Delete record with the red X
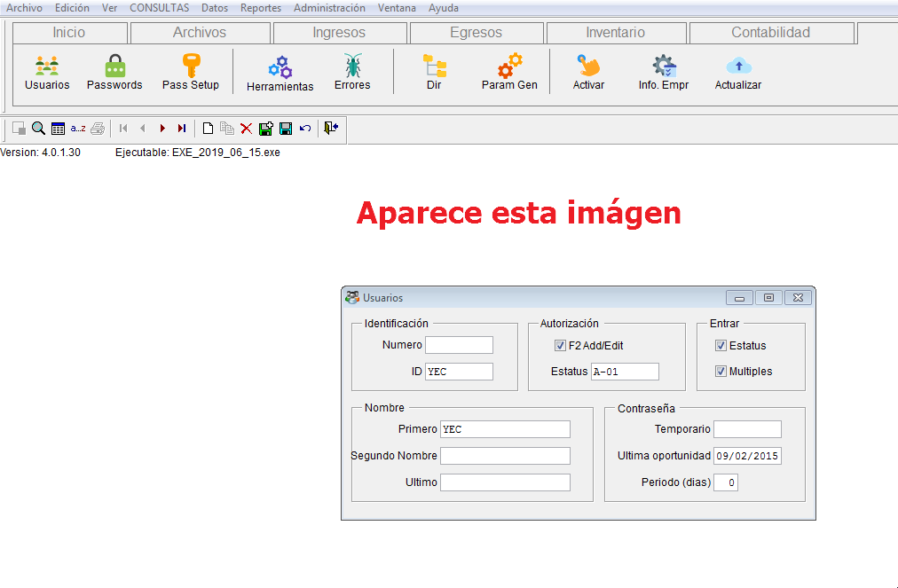 coord(247,129)
